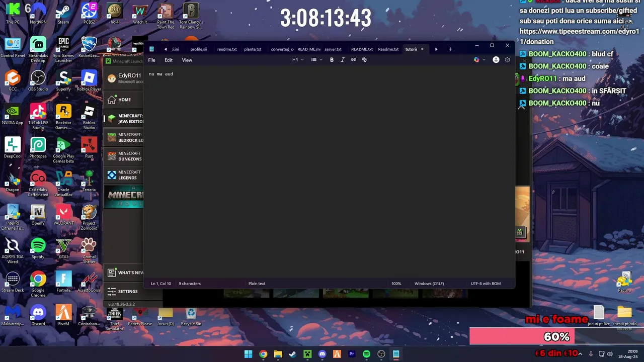Click the Plain text status entry
Viewport: 644px width, 362px height.
pyautogui.click(x=257, y=284)
